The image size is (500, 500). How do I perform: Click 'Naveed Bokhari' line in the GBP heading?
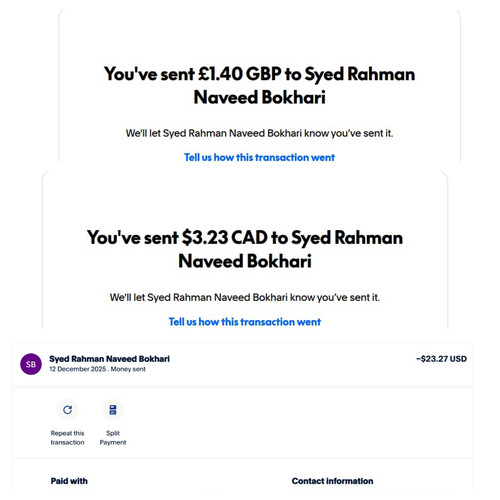point(259,97)
